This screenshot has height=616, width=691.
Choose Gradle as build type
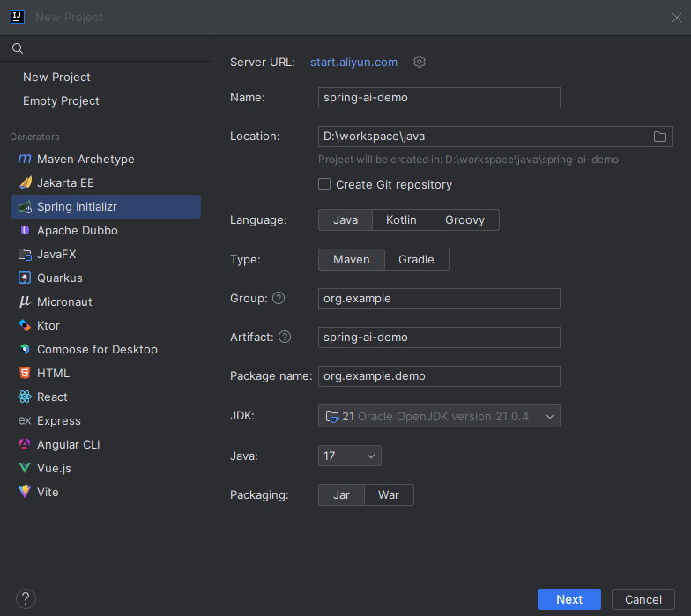(416, 259)
